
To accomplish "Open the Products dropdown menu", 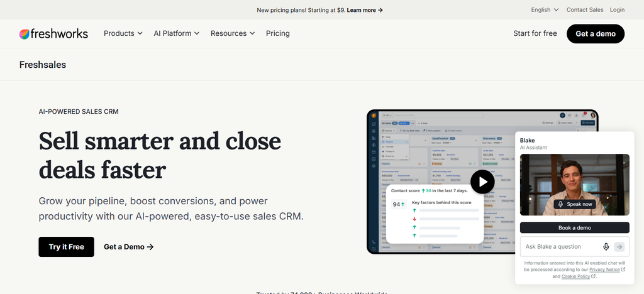I will point(123,34).
